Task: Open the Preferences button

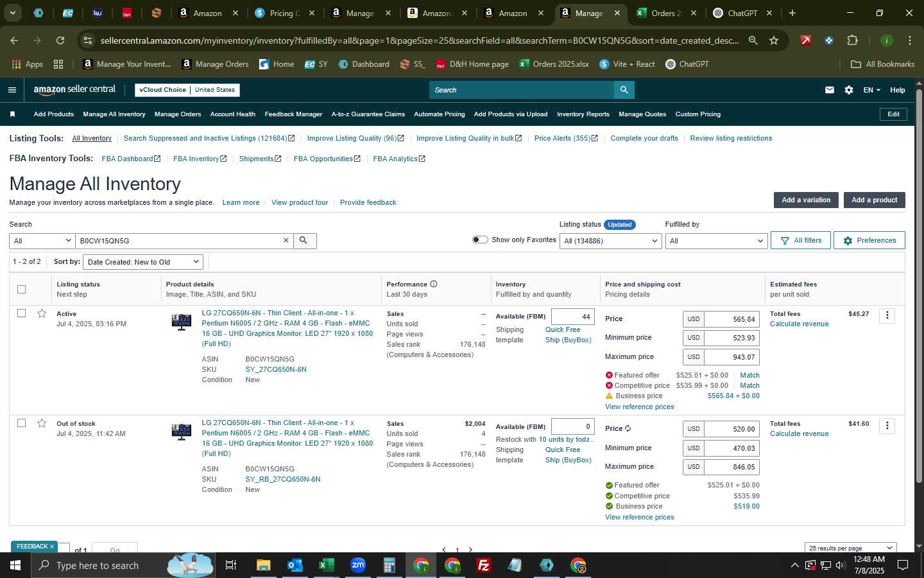Action: [869, 240]
